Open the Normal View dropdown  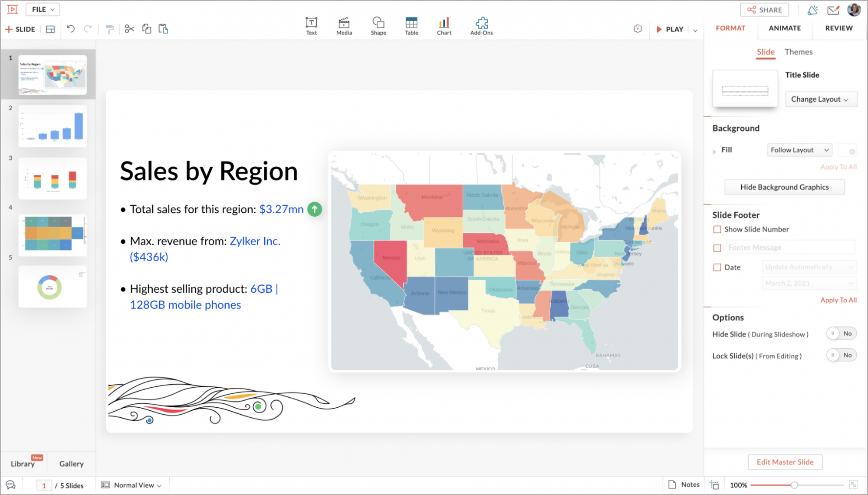point(132,485)
